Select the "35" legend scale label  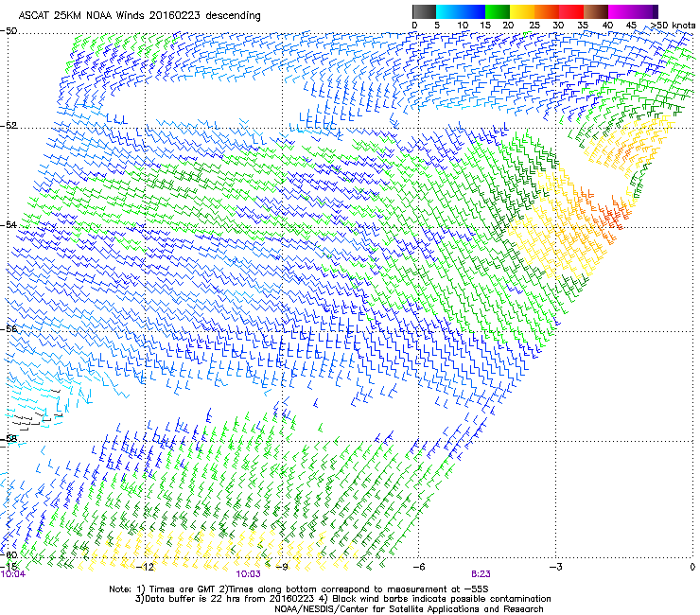coord(583,26)
